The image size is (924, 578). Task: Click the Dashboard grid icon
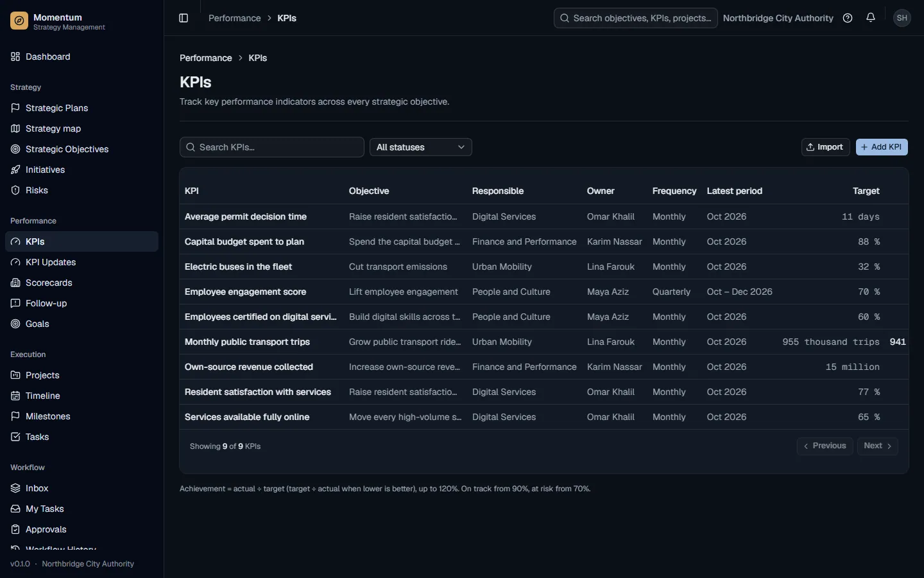tap(15, 57)
